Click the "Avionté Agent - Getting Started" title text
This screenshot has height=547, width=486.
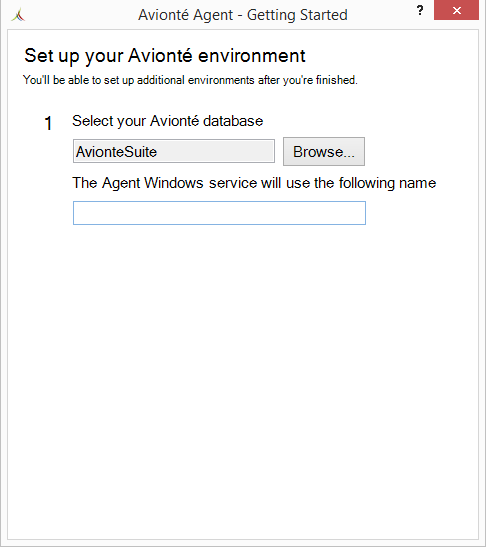pos(243,15)
